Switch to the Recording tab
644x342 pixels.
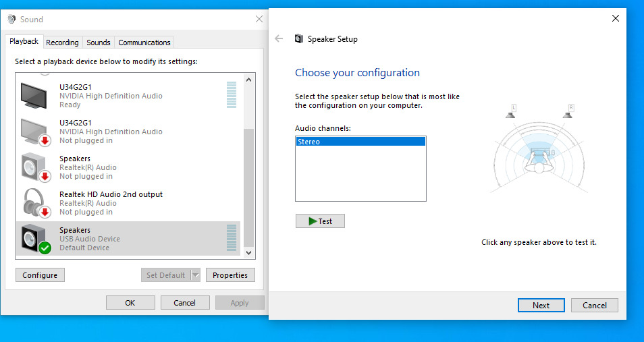62,42
